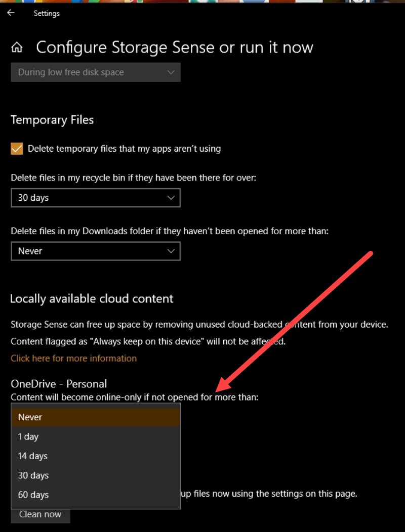Open the Downloads folder 'Never' dropdown
Viewport: 405px width, 532px height.
tap(96, 251)
